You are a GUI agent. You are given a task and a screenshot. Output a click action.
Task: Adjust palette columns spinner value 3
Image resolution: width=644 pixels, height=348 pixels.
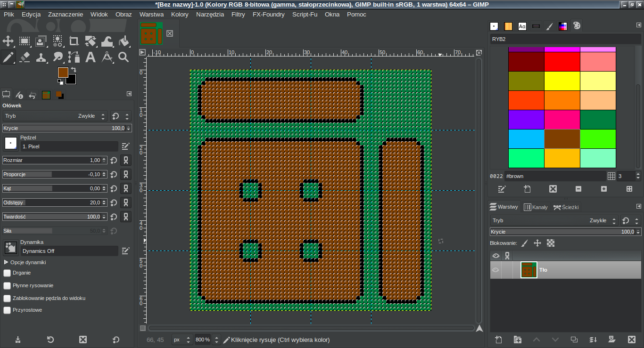click(x=629, y=176)
